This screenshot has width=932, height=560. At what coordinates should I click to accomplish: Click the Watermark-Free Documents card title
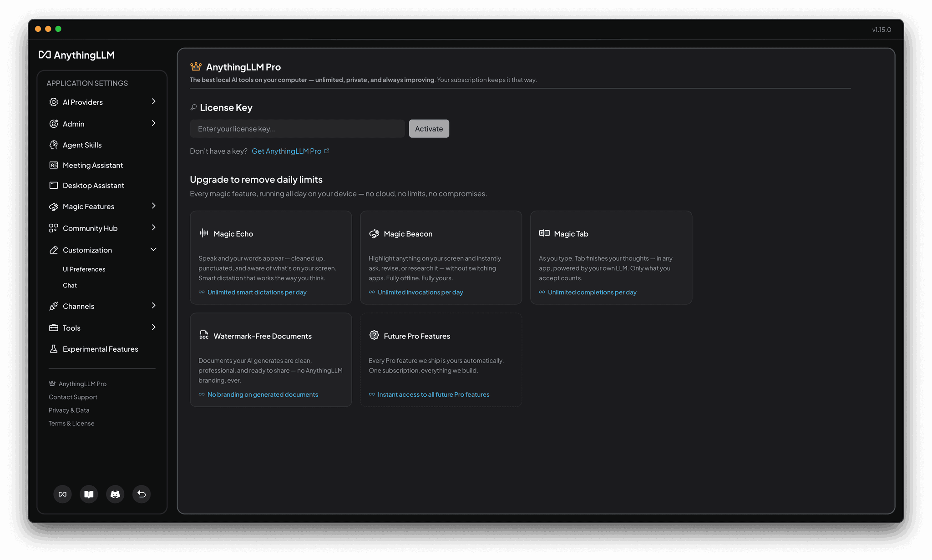coord(263,336)
